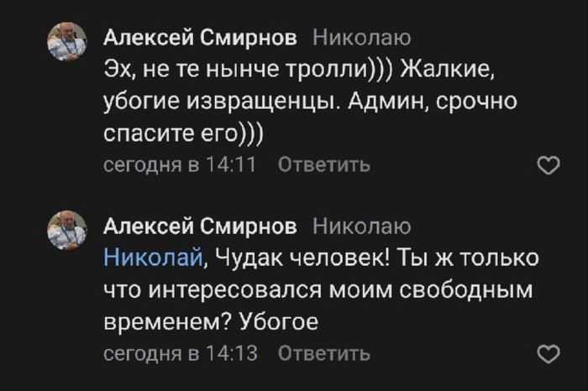Reply to the comment from 14:11
The height and width of the screenshot is (391, 588).
323,165
